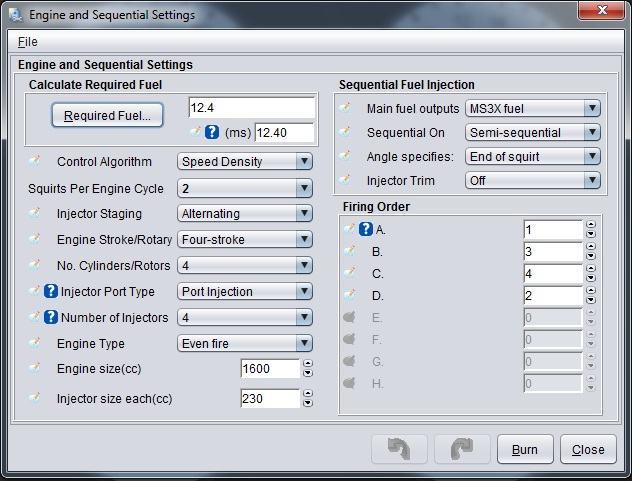Open the Squirts Per Engine Cycle dropdown

coord(245,188)
